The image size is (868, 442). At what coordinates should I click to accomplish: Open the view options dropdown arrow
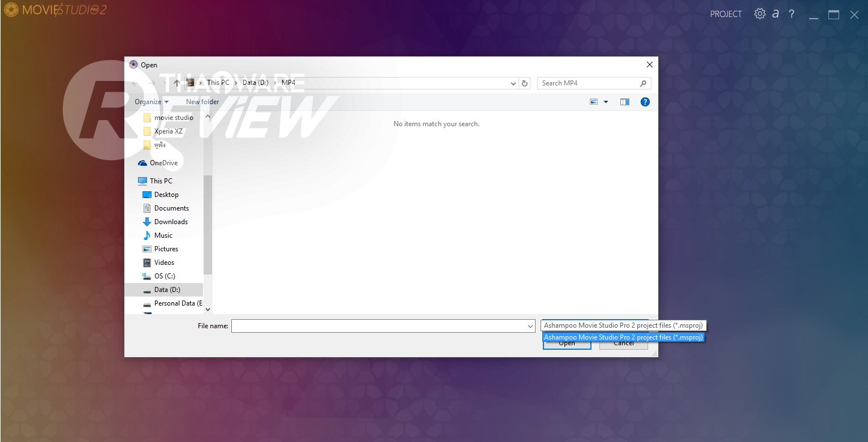click(606, 102)
